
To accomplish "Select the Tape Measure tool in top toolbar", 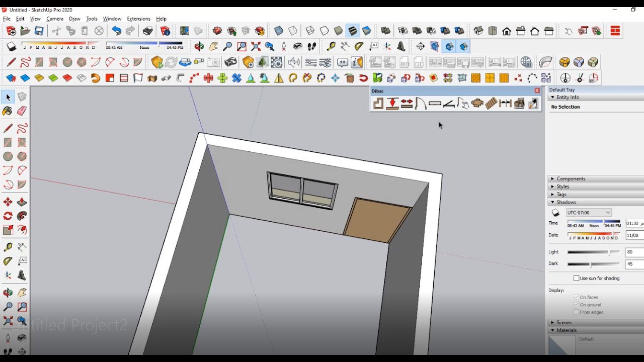I will (x=331, y=47).
